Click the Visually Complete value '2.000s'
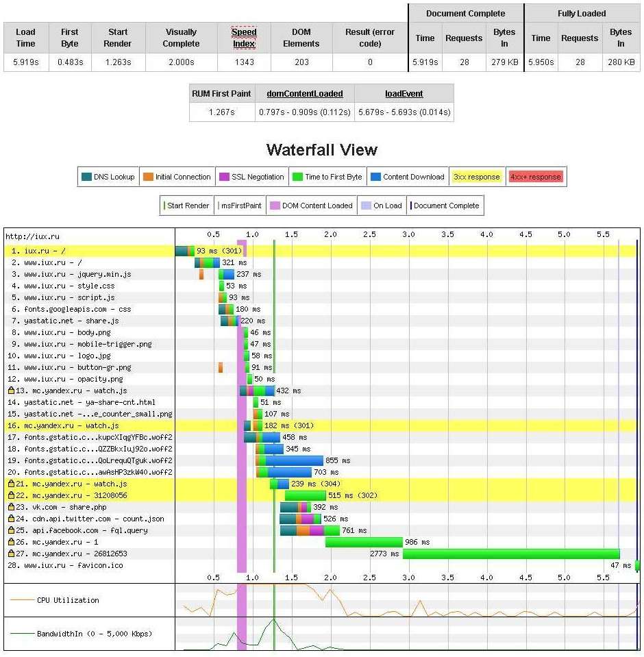The image size is (644, 657). [x=182, y=62]
